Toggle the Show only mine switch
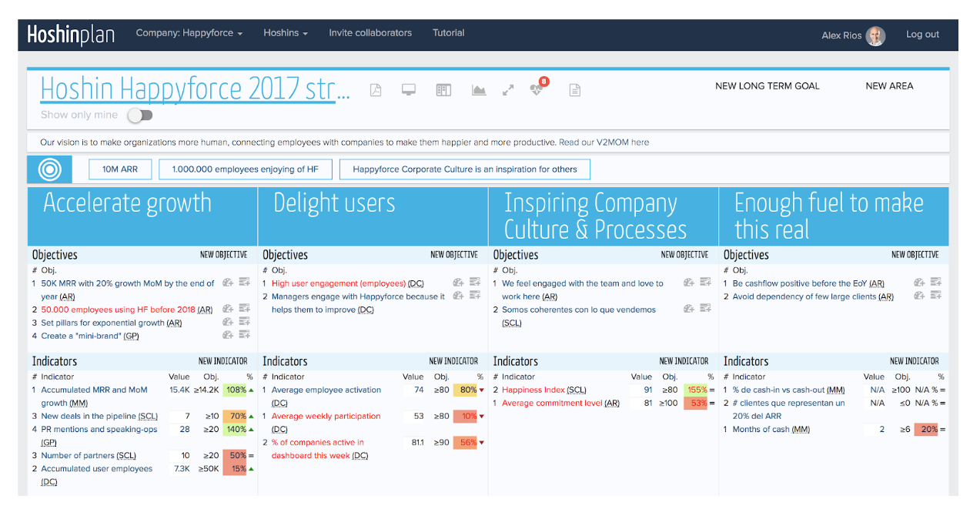The width and height of the screenshot is (980, 526). pyautogui.click(x=140, y=115)
